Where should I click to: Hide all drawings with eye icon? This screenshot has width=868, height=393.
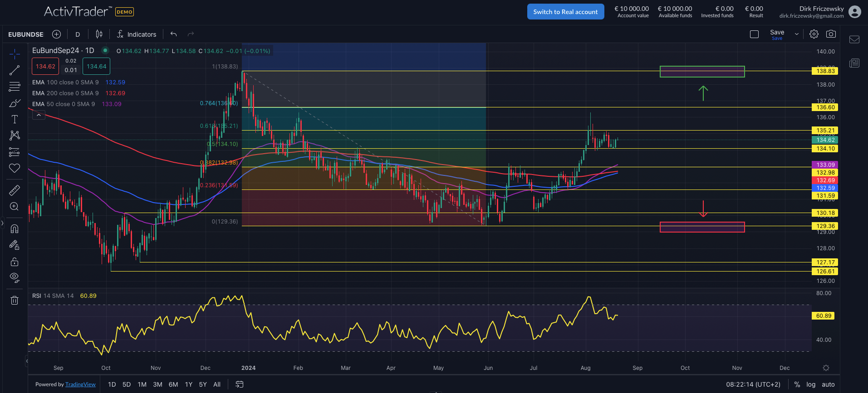(15, 277)
